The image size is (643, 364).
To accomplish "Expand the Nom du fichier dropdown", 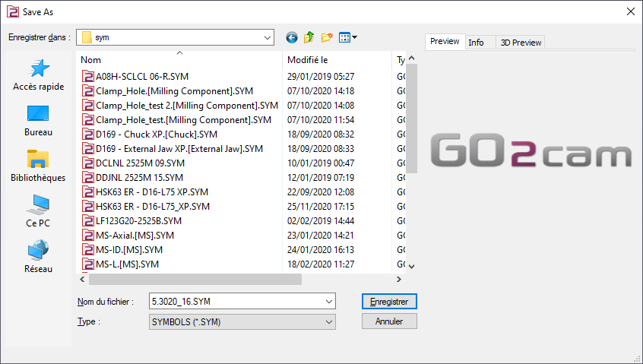I will click(328, 302).
